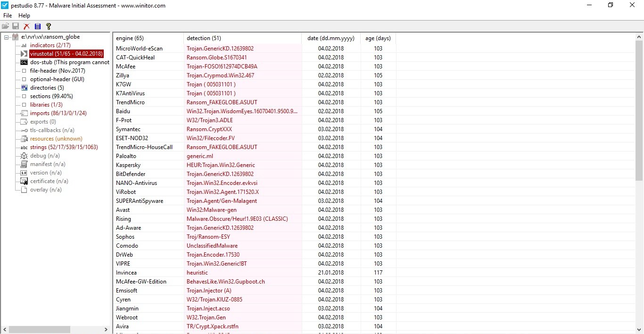Viewport: 644px width, 334px height.
Task: Click the overlay page icon
Action: point(24,190)
